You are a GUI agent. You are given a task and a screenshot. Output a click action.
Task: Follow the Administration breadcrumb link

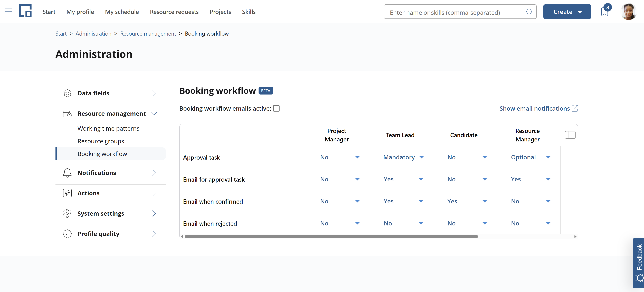tap(93, 34)
